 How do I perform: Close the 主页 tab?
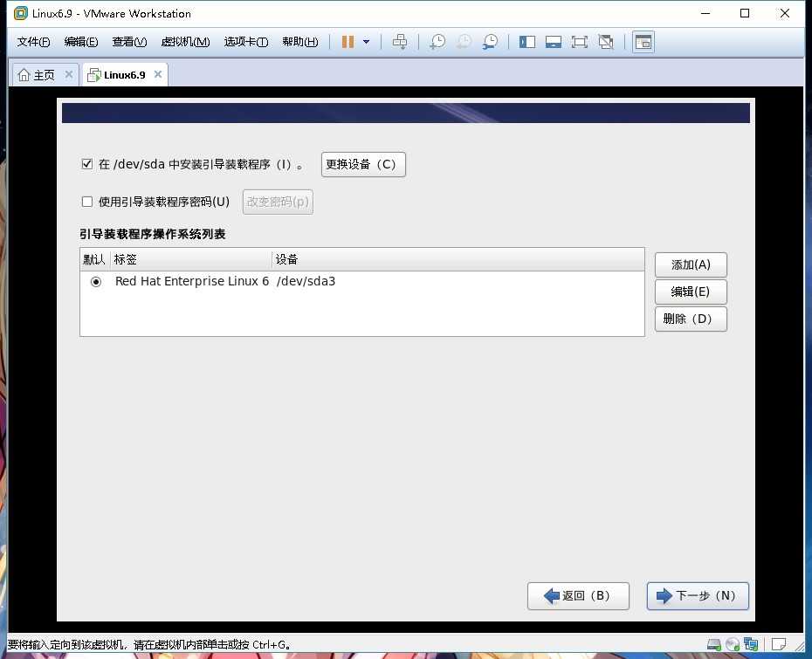point(69,74)
